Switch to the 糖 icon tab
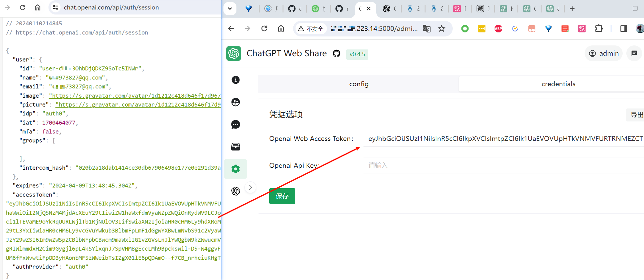Screen dimensions: 644x280 point(480,9)
